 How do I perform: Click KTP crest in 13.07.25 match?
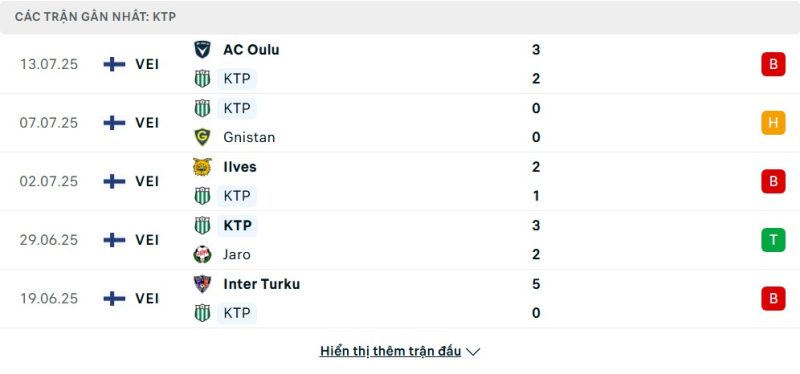(x=203, y=79)
